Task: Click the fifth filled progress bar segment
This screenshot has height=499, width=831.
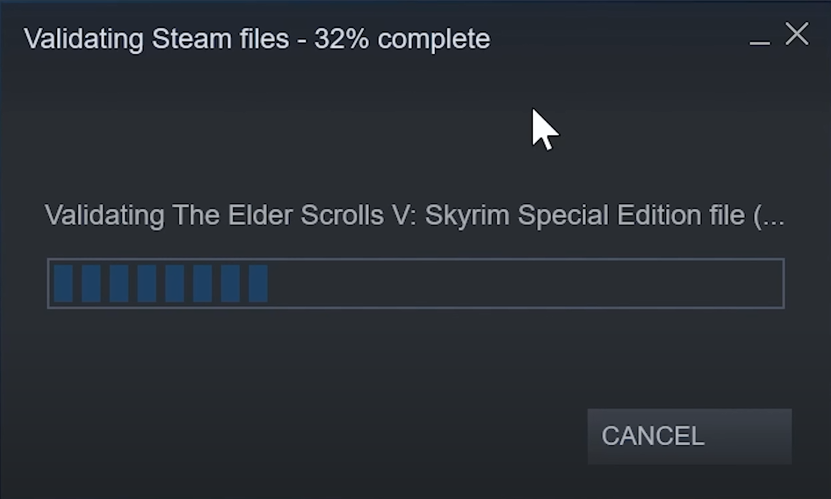Action: tap(175, 284)
